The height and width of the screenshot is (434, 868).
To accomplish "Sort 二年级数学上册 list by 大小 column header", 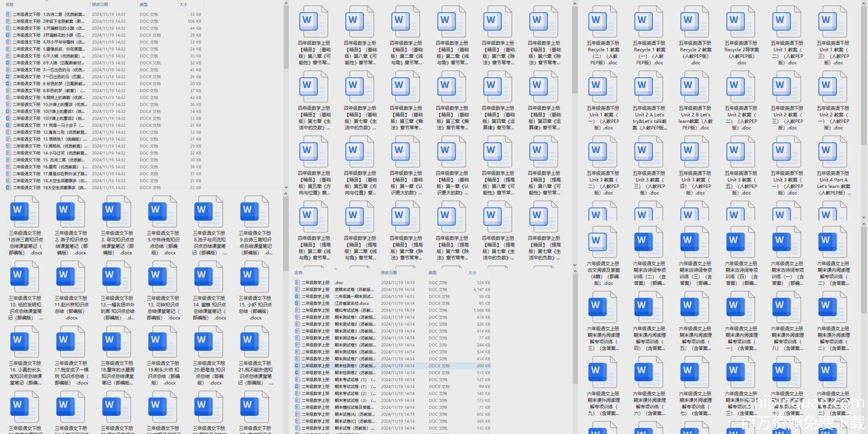I will 473,273.
